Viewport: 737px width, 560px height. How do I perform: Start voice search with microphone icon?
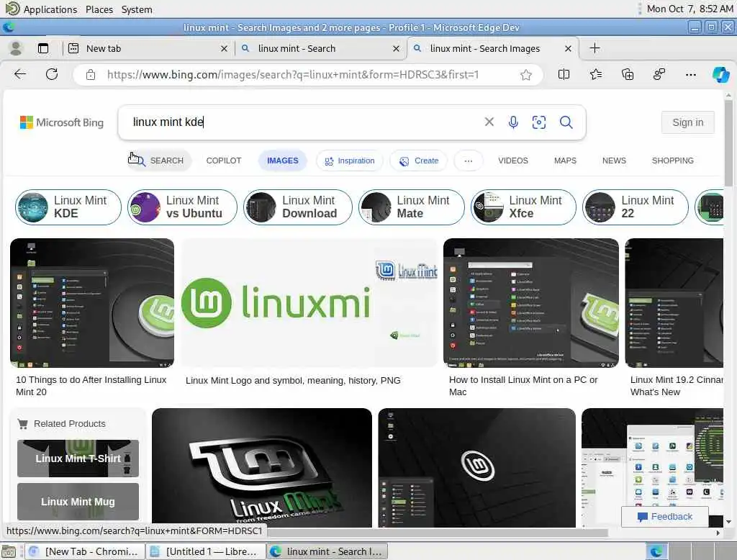pos(513,122)
